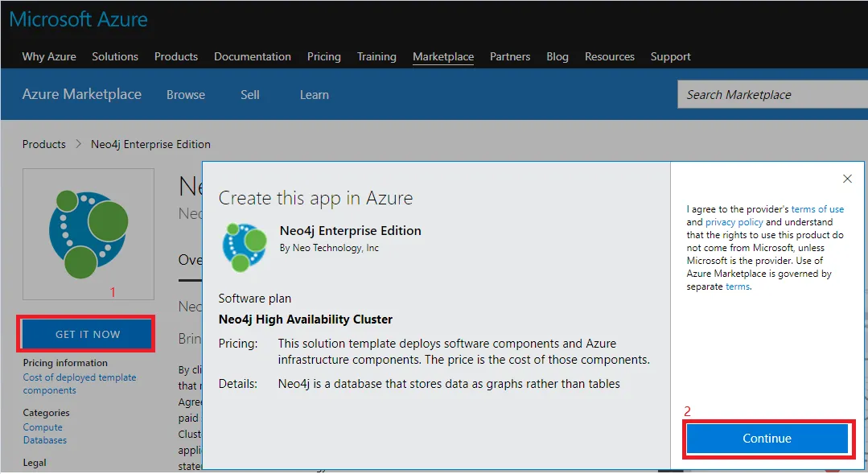
Task: Click the Search Marketplace field
Action: 772,95
